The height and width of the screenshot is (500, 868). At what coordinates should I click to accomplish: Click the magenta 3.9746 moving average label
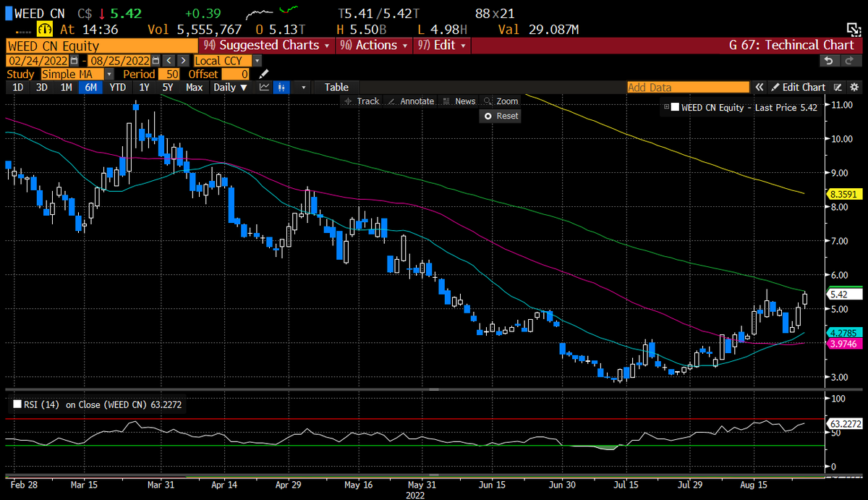(x=843, y=344)
